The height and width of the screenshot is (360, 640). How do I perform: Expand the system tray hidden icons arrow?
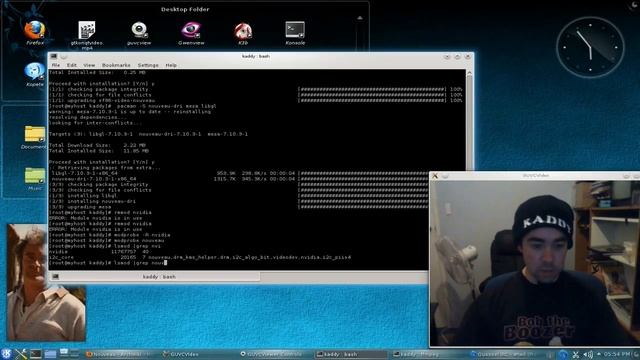[x=599, y=354]
